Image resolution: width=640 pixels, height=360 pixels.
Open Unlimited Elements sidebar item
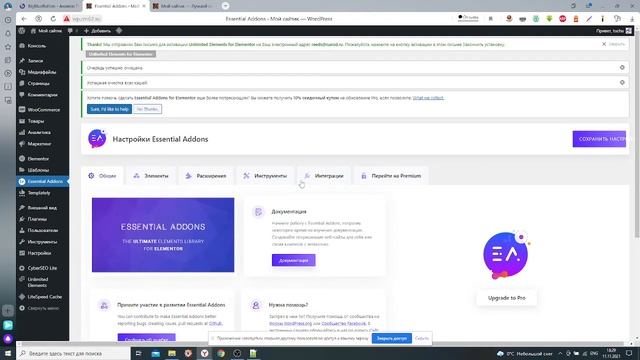click(x=38, y=282)
